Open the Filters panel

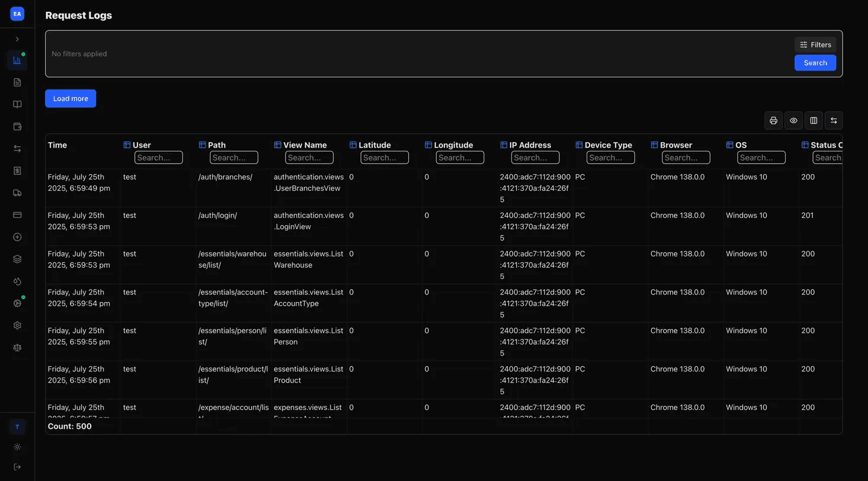pos(815,44)
